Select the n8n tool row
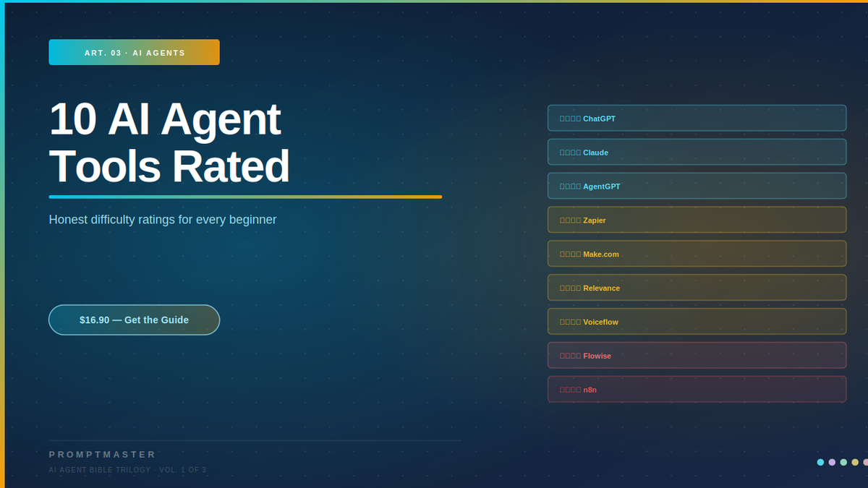This screenshot has height=488, width=868. (x=697, y=389)
